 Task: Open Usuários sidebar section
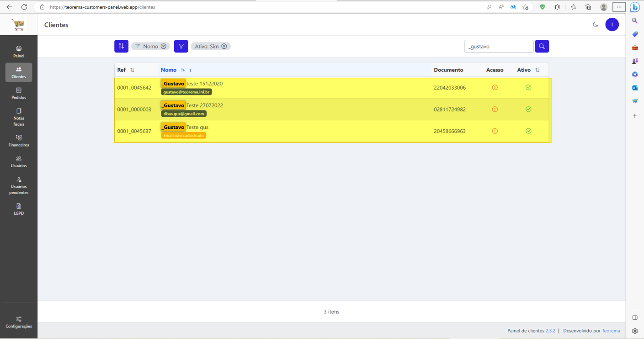click(x=19, y=162)
